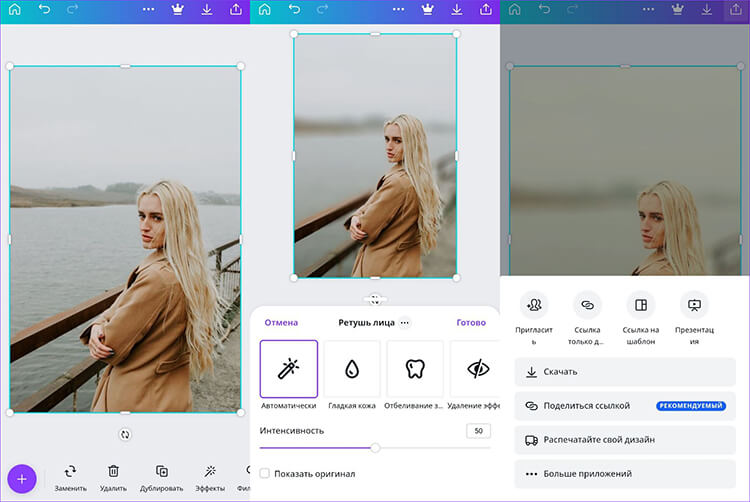Click the РЕКОМЕНДУЕМЫЙ badge

click(x=691, y=405)
